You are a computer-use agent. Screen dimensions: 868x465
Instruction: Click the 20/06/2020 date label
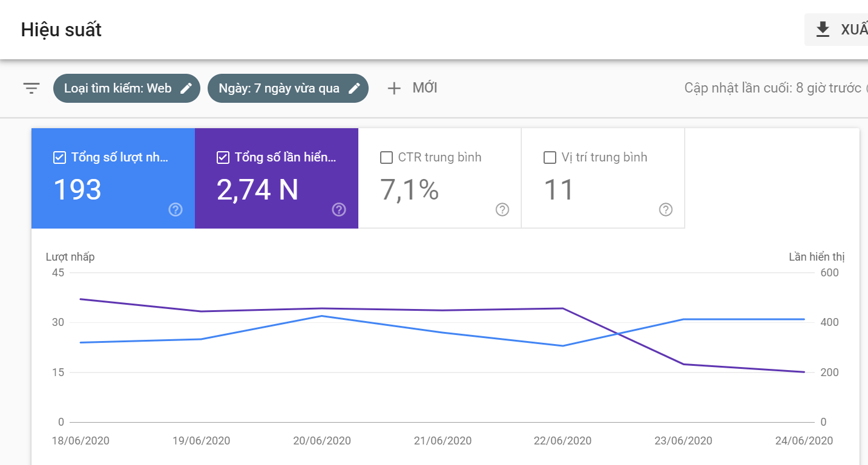click(x=322, y=441)
